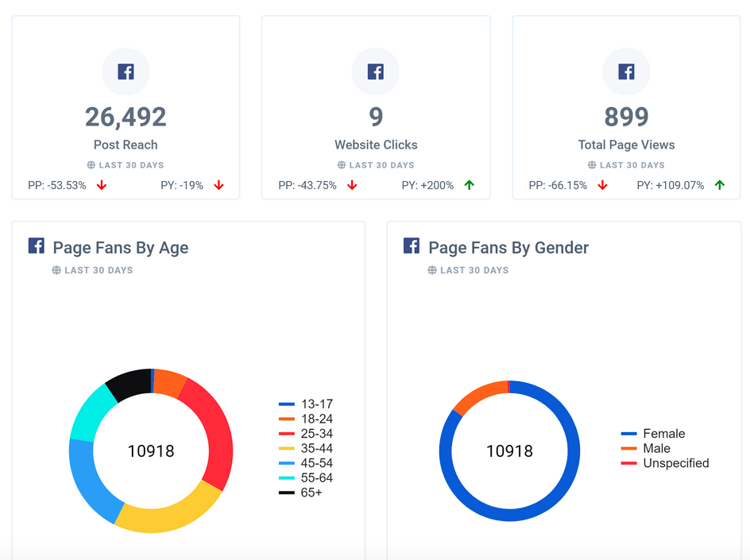Click the PY: +109.07% comparison text
The width and height of the screenshot is (750, 560).
pyautogui.click(x=671, y=186)
